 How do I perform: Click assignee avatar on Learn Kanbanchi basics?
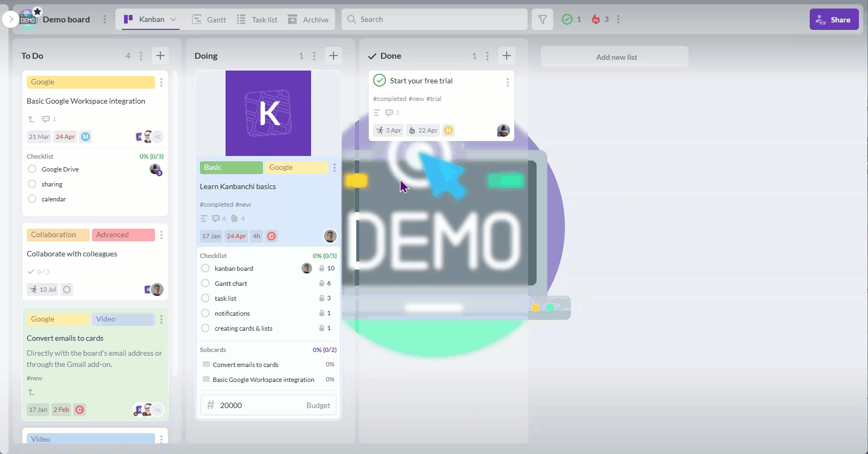(330, 236)
